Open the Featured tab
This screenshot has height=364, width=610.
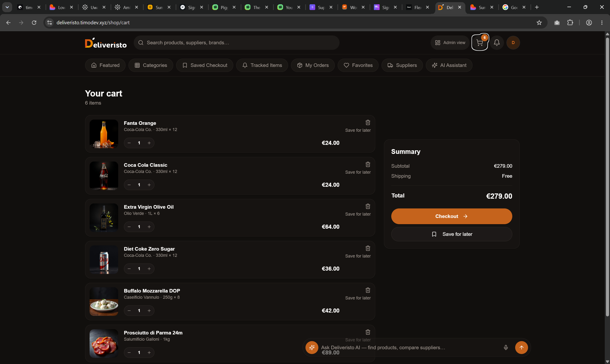coord(105,65)
